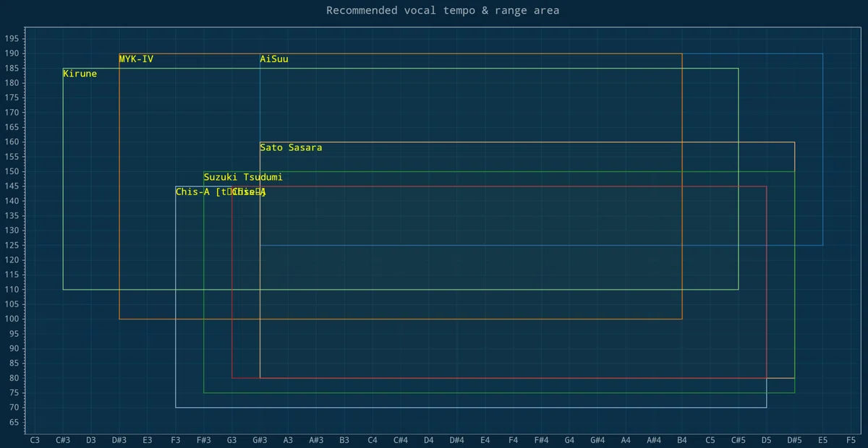Select the 'A#4' pitch axis label
Screen dimensions: 868x448
(654, 439)
